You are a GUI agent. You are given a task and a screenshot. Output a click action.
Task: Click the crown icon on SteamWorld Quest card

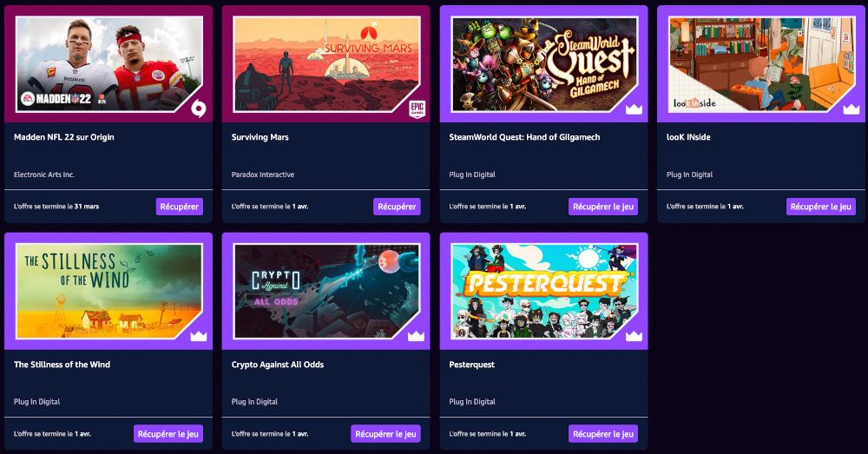[x=634, y=109]
